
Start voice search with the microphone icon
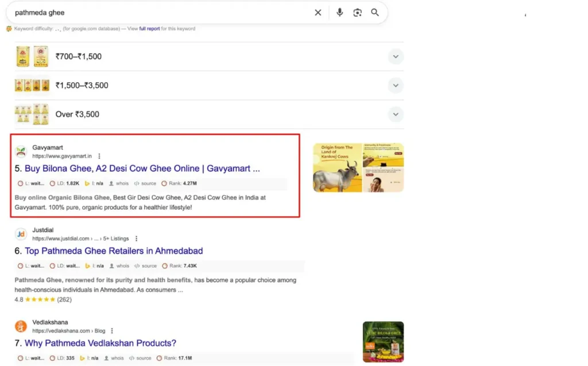coord(340,13)
